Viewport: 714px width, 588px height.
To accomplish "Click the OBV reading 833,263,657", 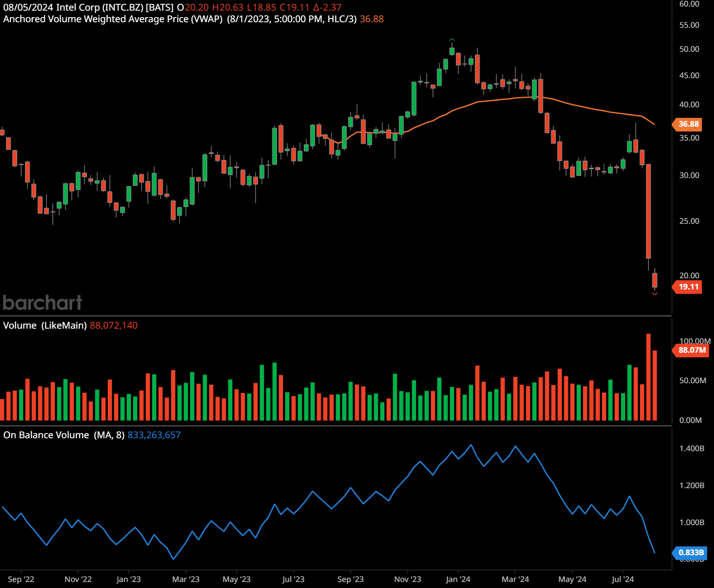I will tap(154, 435).
